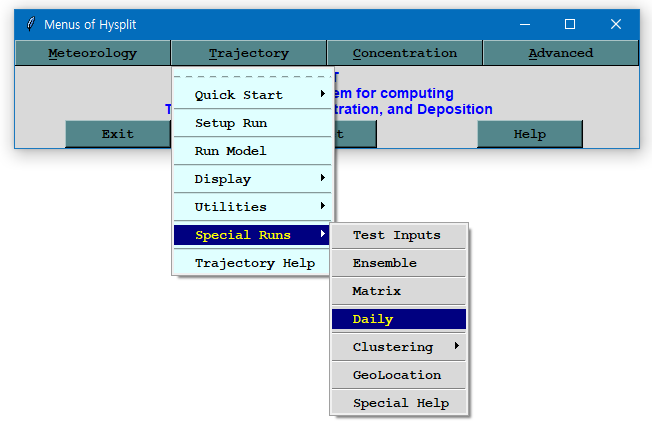This screenshot has height=427, width=652.
Task: Minimize the Menus of Hysplit window
Action: tap(525, 24)
